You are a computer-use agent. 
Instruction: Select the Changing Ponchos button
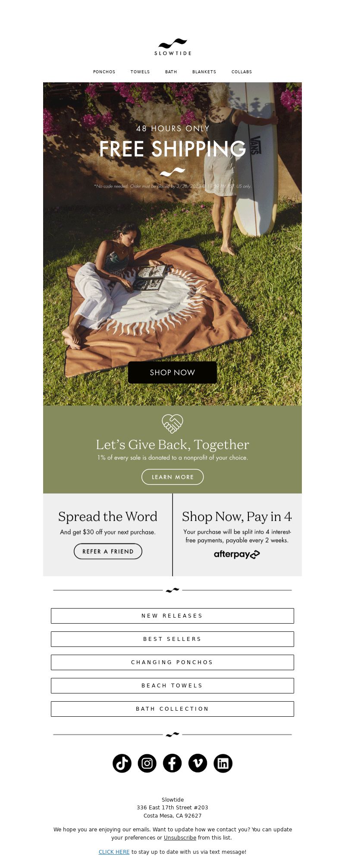pos(172,662)
